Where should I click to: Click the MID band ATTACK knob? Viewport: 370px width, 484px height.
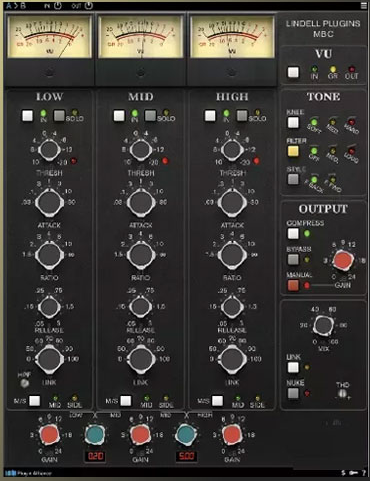141,202
